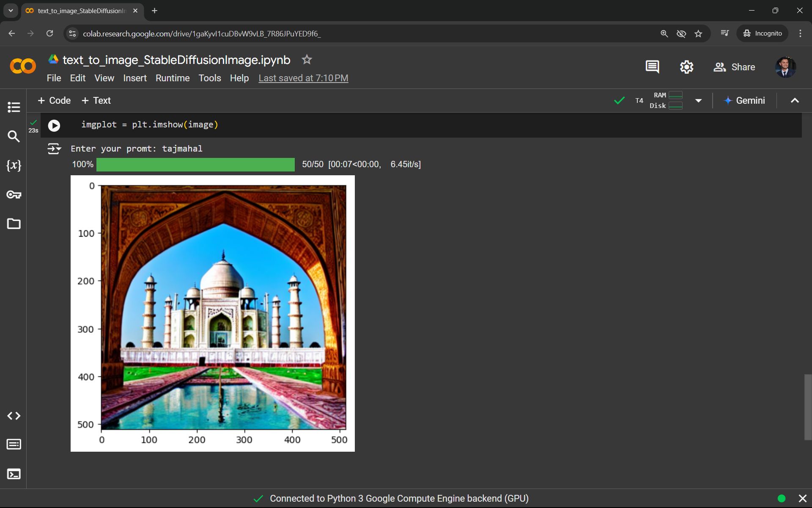Open the Gemini assistant

[744, 100]
